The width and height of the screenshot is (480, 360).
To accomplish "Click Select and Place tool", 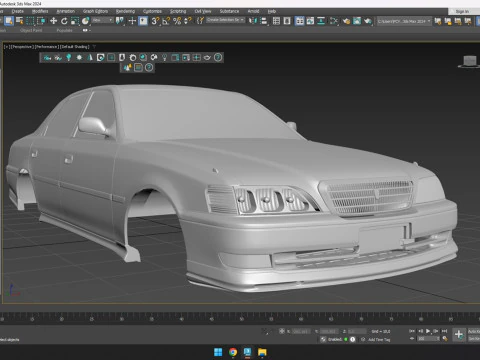I will (86, 21).
